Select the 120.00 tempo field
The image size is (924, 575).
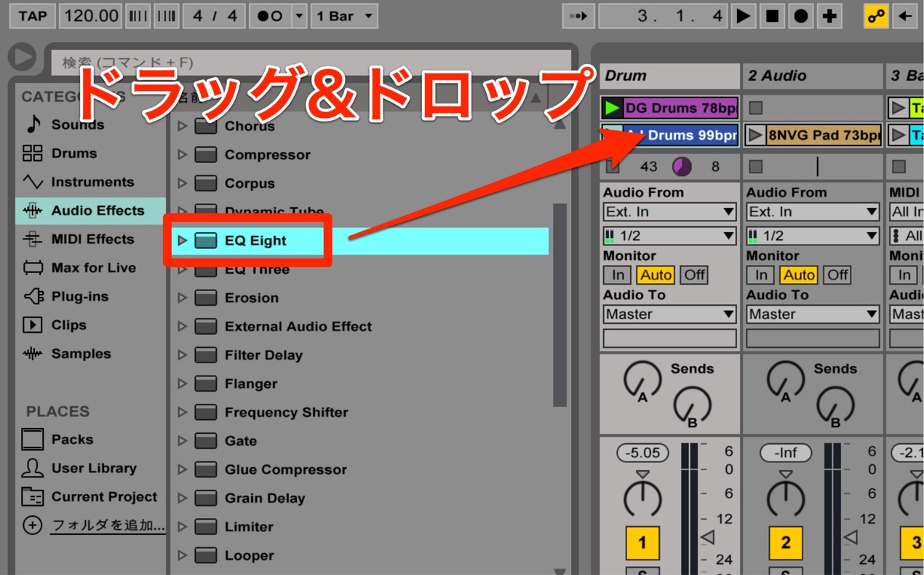click(x=91, y=16)
